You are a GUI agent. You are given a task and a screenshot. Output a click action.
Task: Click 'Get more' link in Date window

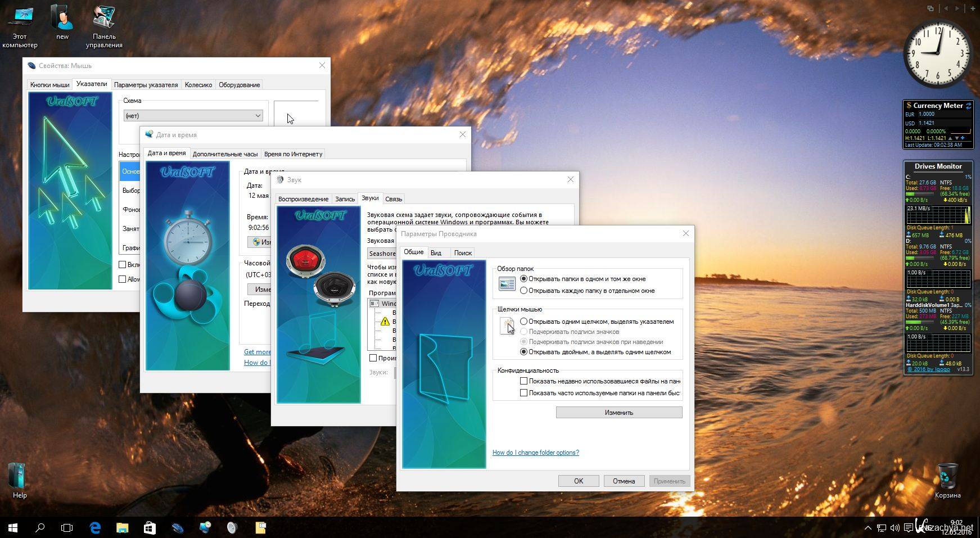pyautogui.click(x=257, y=352)
